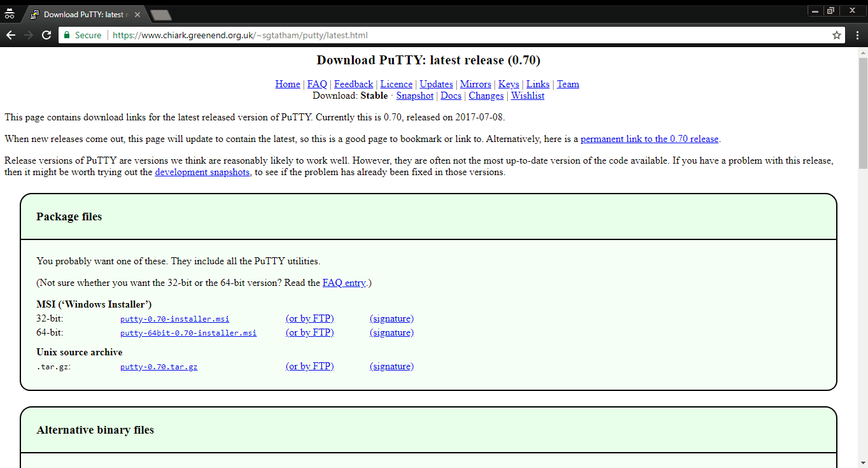Image resolution: width=868 pixels, height=468 pixels.
Task: Go to the Snapshot download page
Action: click(x=414, y=96)
